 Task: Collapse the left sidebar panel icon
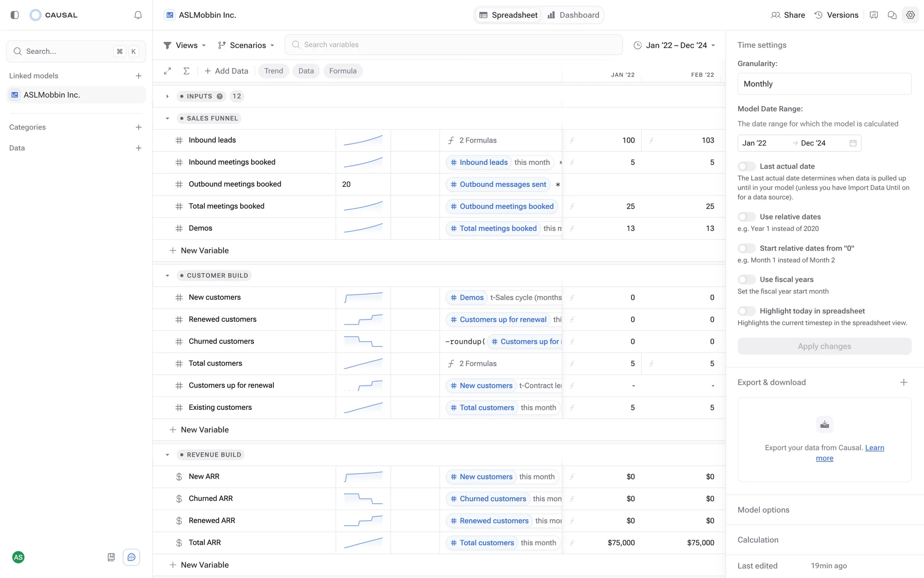(x=15, y=15)
